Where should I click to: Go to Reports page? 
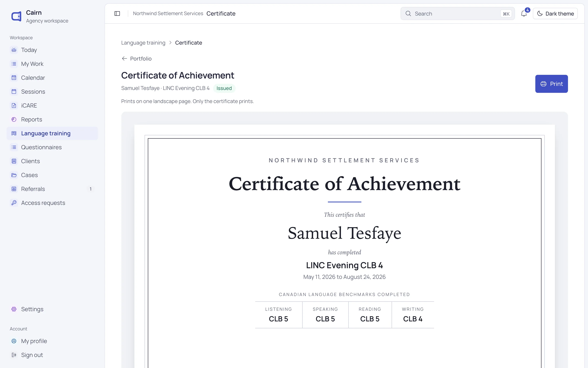pos(52,119)
